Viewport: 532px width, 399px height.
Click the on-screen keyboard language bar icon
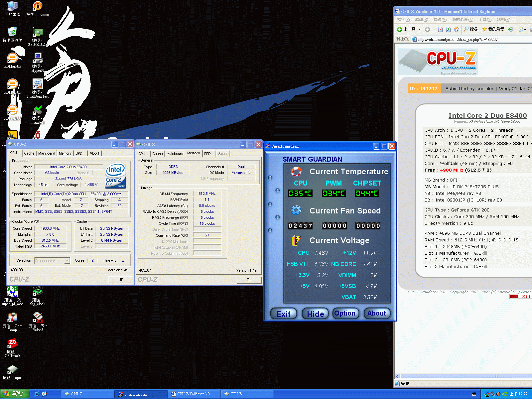coord(474,394)
